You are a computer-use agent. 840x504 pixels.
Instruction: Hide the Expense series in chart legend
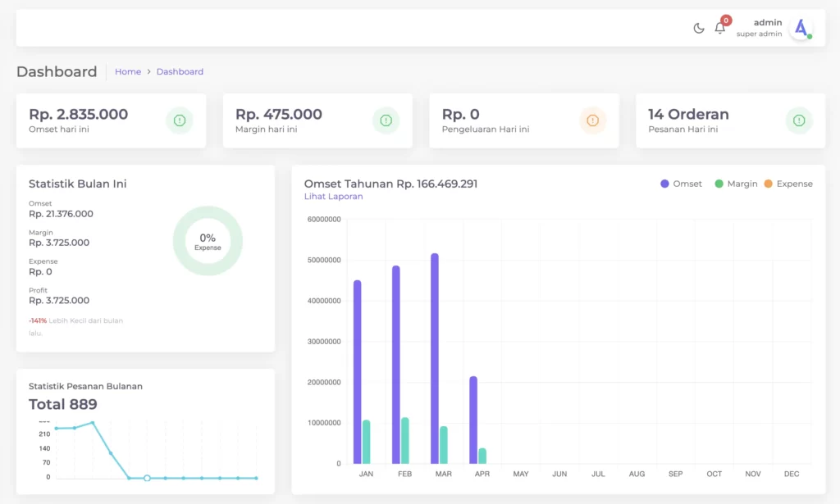(x=787, y=184)
